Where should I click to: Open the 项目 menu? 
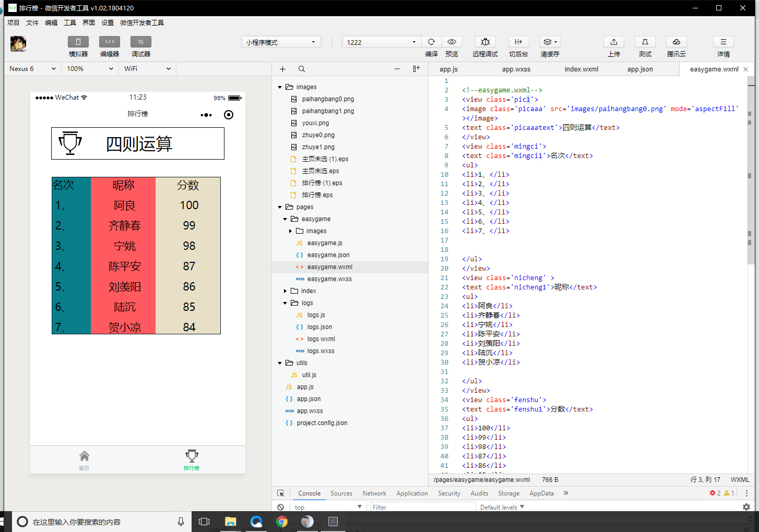point(14,23)
